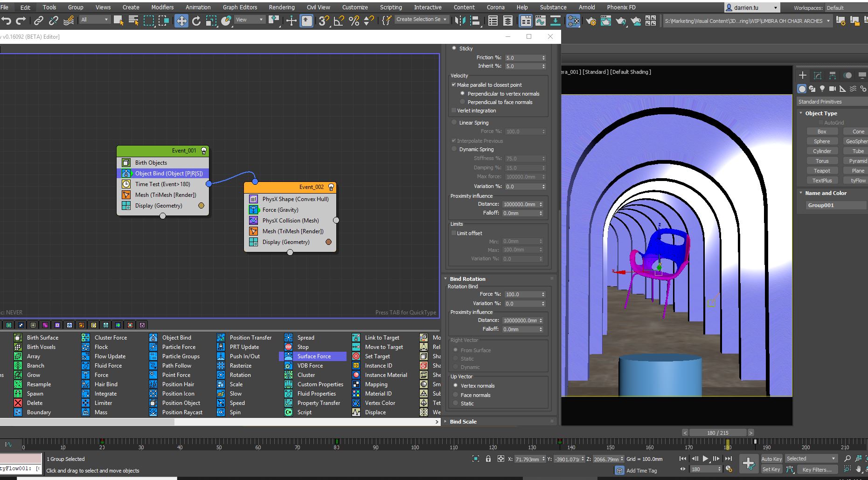Open the Scripting menu
Screen dimensions: 868x480
pyautogui.click(x=391, y=7)
